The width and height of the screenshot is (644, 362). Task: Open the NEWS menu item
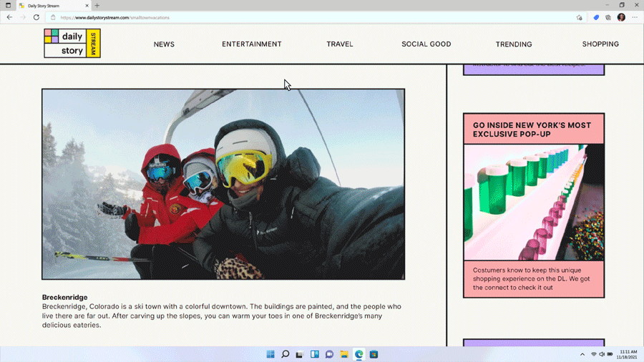tap(164, 44)
